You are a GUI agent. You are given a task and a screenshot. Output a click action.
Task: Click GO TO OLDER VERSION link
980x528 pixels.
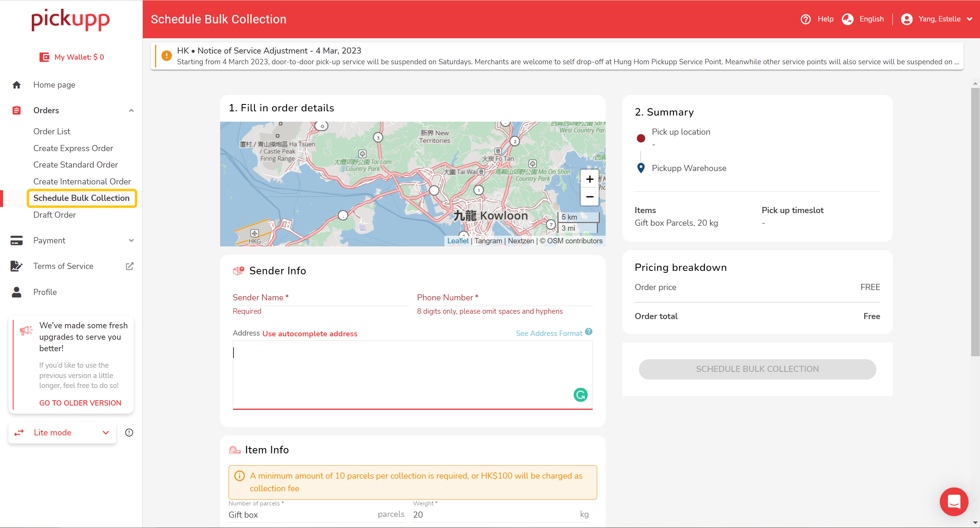[80, 403]
